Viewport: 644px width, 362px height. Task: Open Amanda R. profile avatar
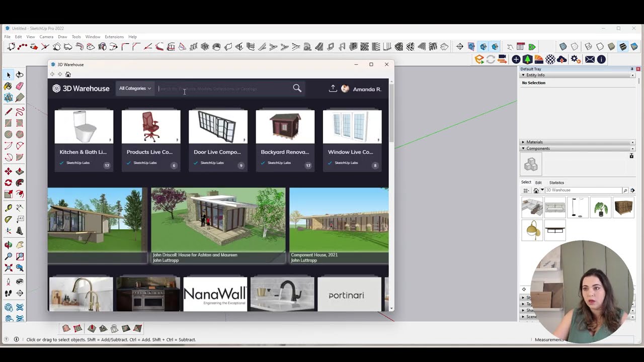[345, 88]
